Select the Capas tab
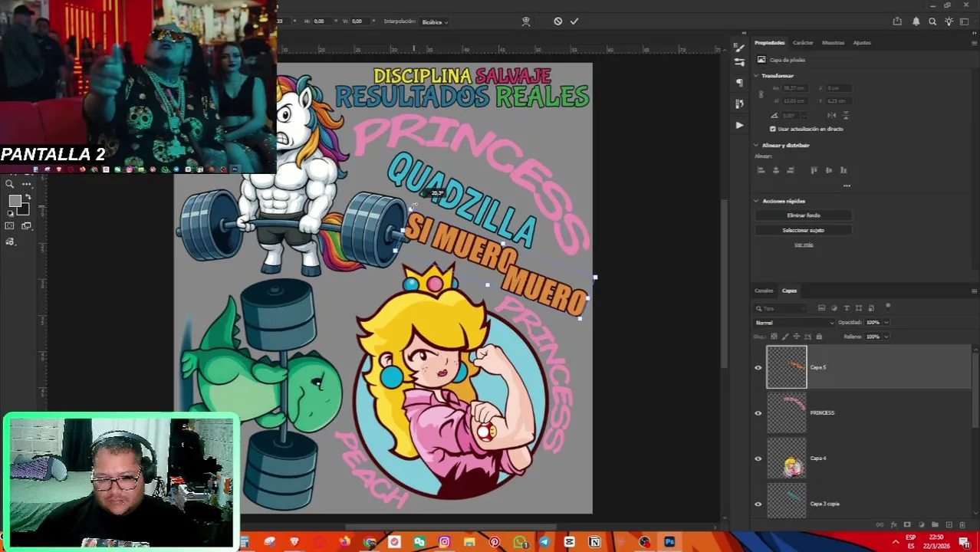980x552 pixels. pos(789,291)
